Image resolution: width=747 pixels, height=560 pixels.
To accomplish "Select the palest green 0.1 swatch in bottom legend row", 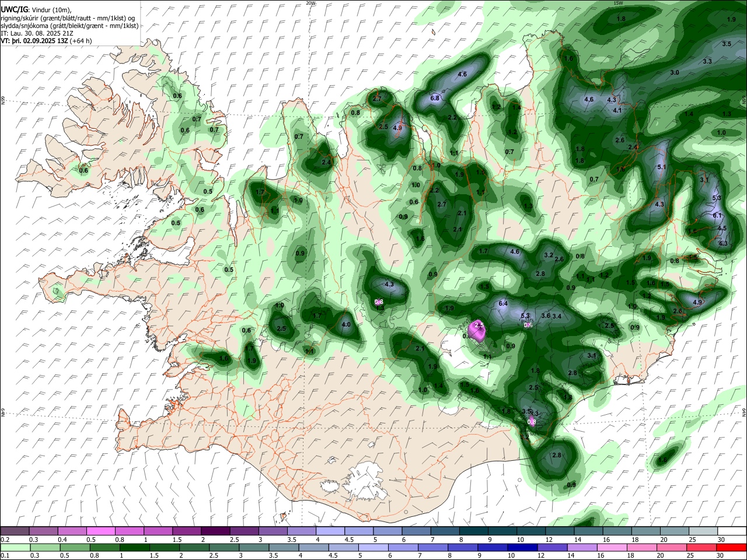I will click(x=15, y=547).
